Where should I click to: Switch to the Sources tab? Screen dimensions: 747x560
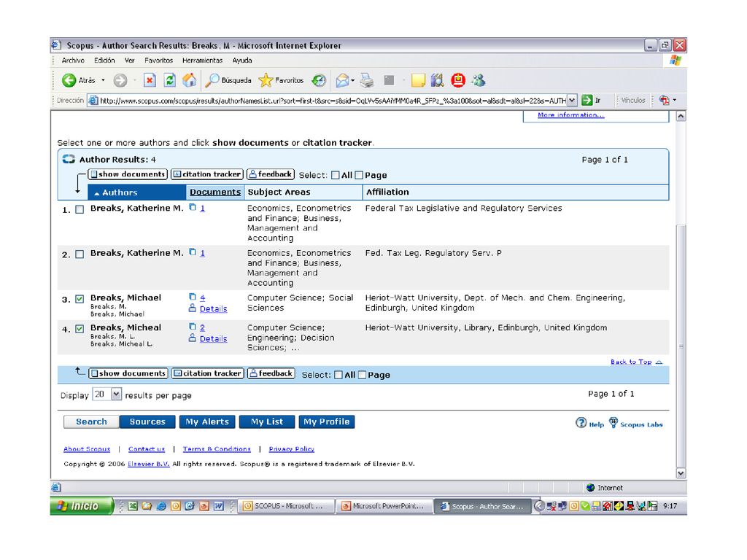(147, 422)
